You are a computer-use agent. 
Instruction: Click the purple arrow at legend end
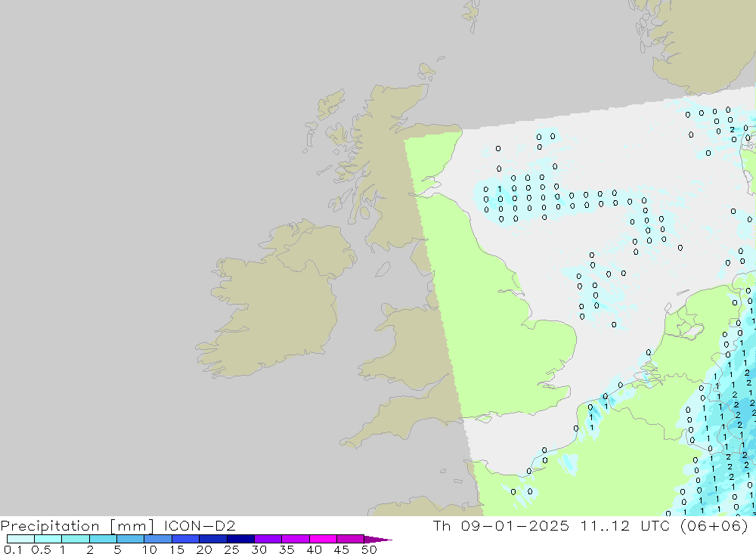[x=380, y=540]
